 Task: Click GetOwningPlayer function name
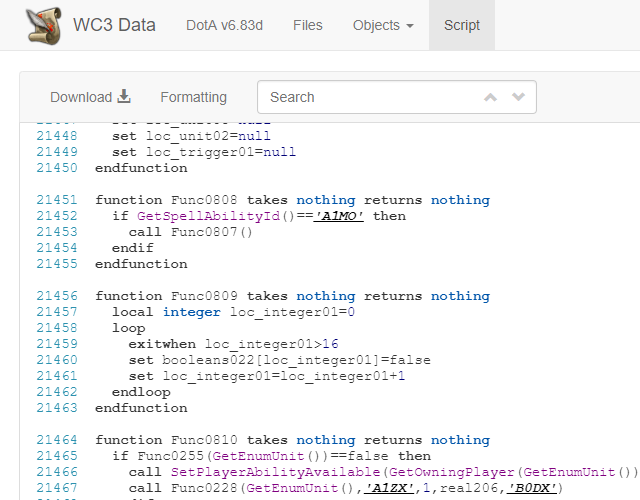pos(451,472)
